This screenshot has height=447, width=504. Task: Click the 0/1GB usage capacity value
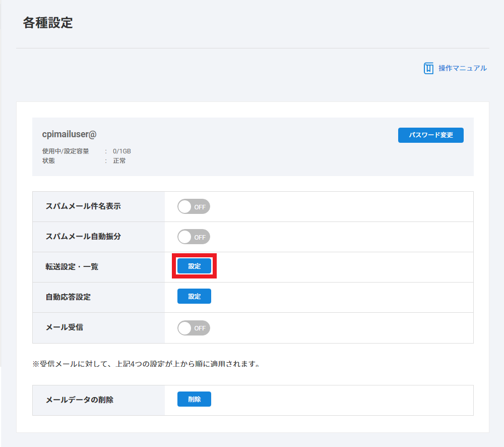click(x=122, y=151)
